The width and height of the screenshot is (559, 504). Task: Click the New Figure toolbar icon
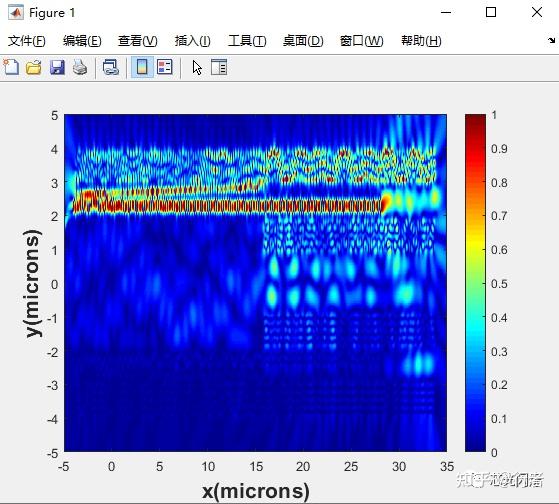[x=11, y=67]
